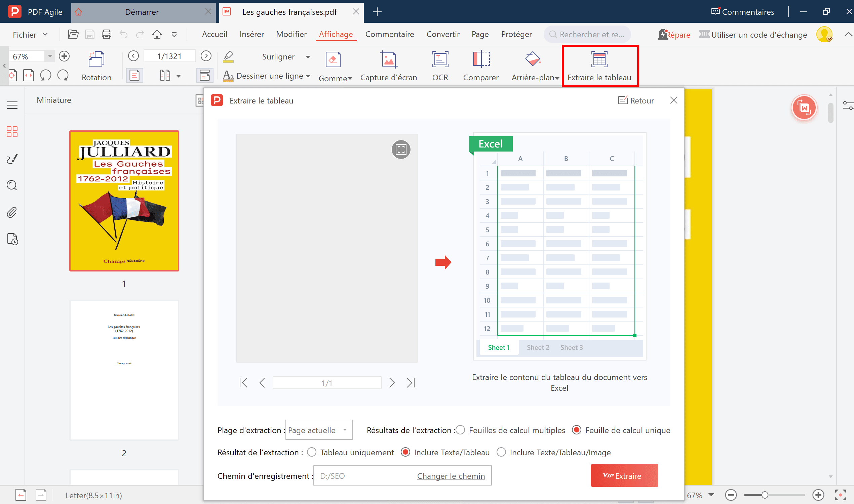Toggle scrolling view mode icon
Screen dimensions: 854x504
tap(204, 75)
